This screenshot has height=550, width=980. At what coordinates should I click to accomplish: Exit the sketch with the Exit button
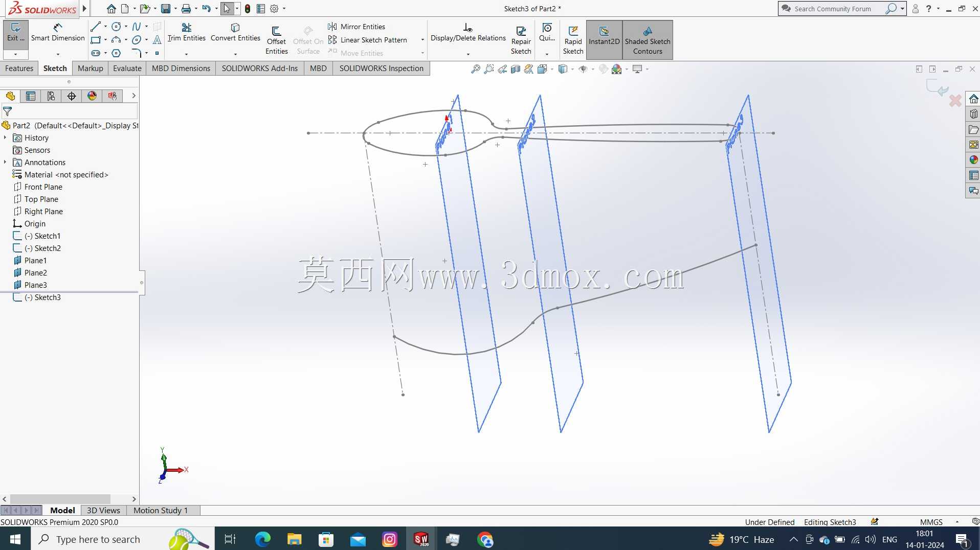coord(15,34)
